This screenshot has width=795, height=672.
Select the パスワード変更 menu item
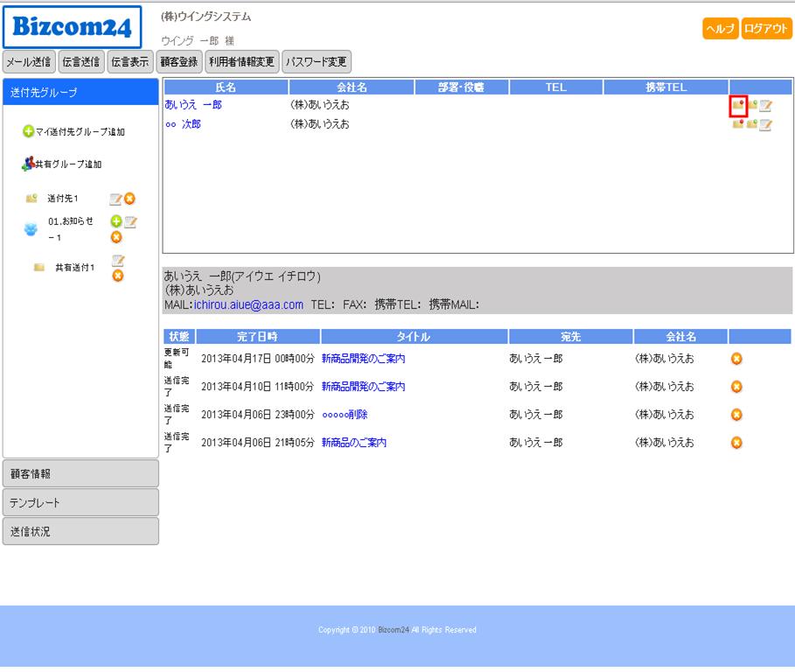click(x=317, y=61)
